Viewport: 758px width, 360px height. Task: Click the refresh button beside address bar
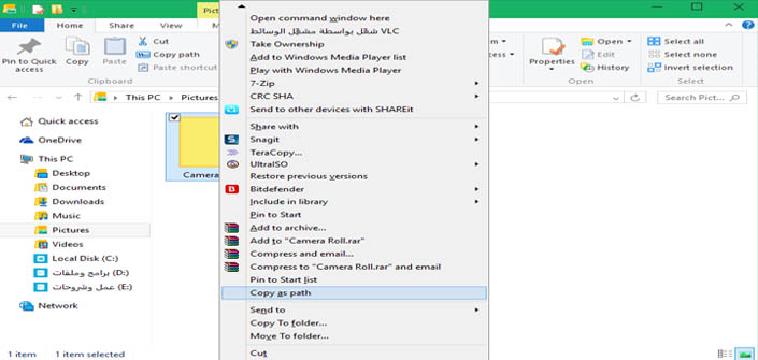635,97
